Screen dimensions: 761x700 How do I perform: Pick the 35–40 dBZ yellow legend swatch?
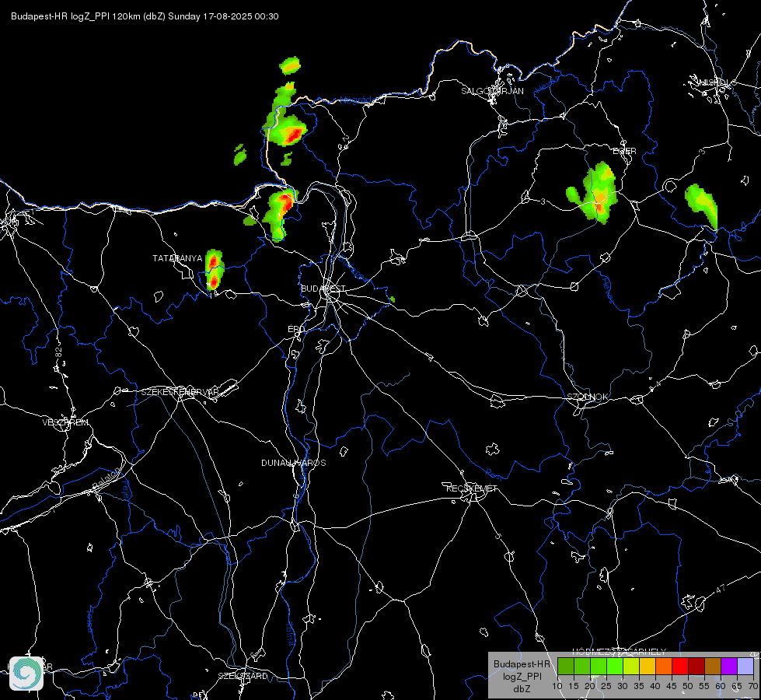[648, 666]
